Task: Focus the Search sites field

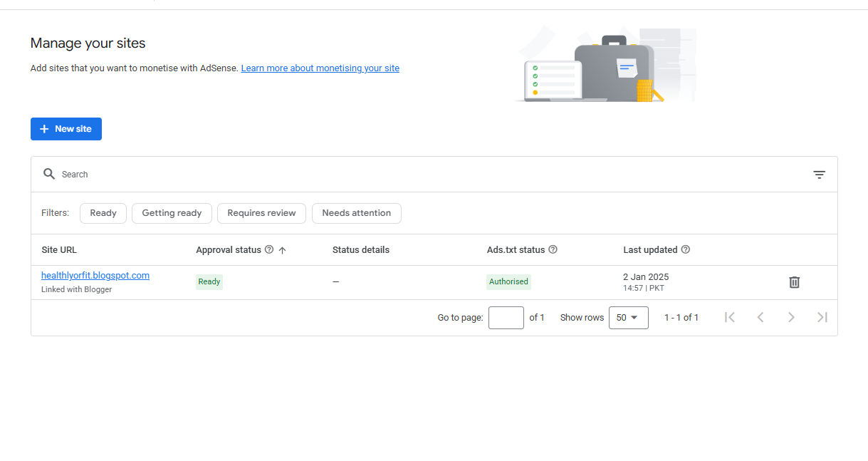Action: tap(434, 175)
